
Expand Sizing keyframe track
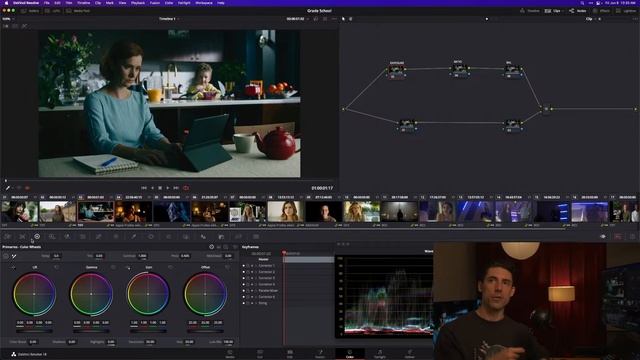(256, 303)
